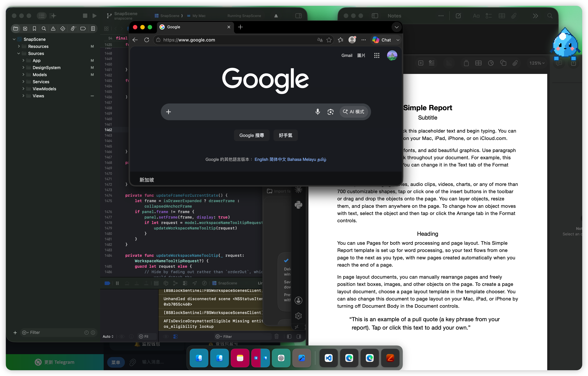
Task: Expand the App folder chevron
Action: [23, 60]
